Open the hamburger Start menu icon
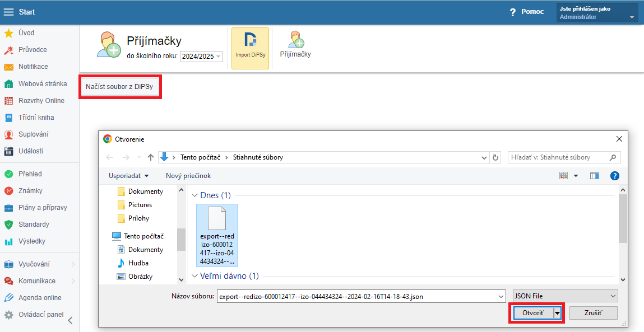This screenshot has height=332, width=644. click(9, 12)
